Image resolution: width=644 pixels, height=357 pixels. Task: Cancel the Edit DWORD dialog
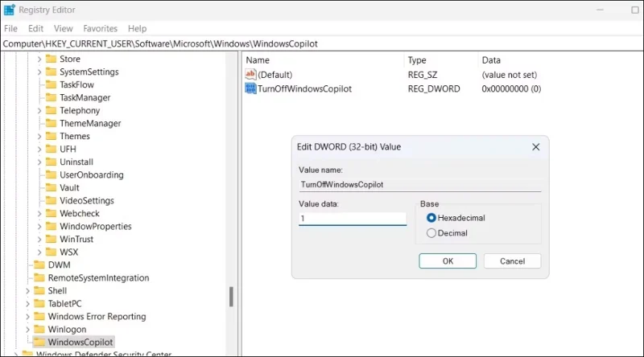click(512, 261)
